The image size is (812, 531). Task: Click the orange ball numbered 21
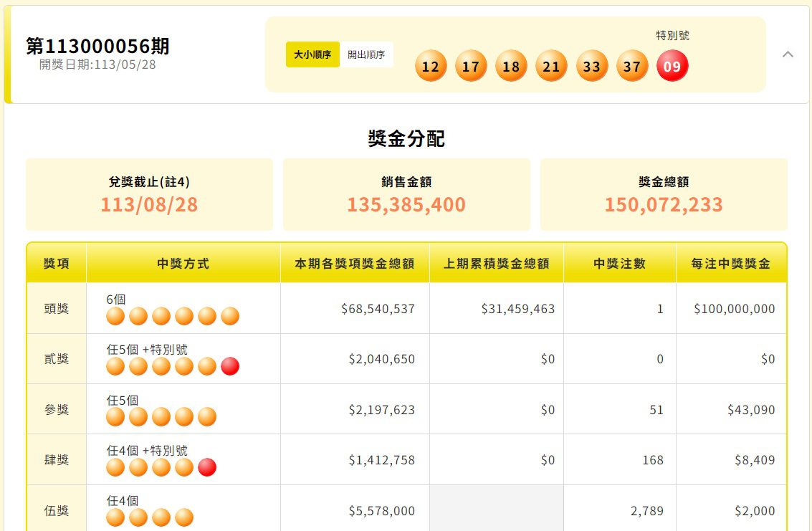(551, 67)
